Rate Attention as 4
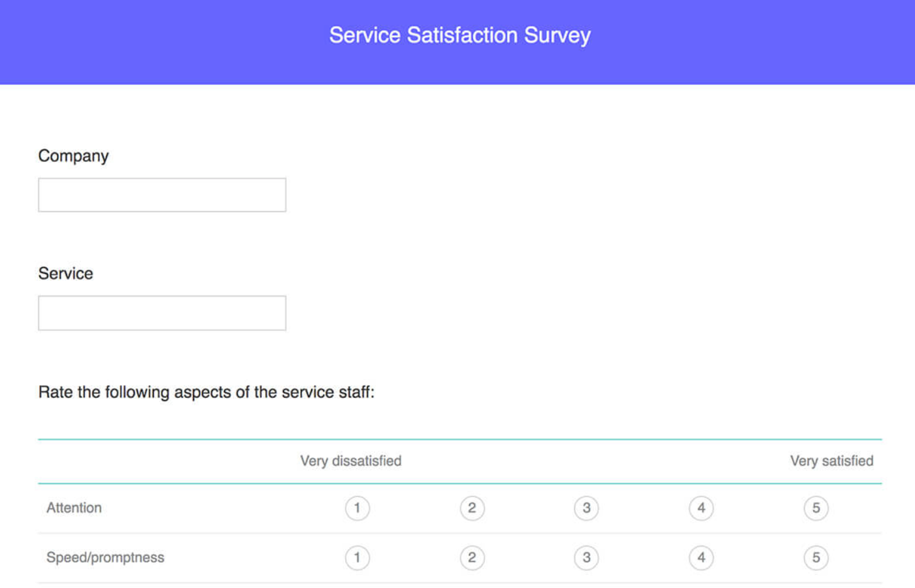Image resolution: width=915 pixels, height=588 pixels. [x=701, y=508]
